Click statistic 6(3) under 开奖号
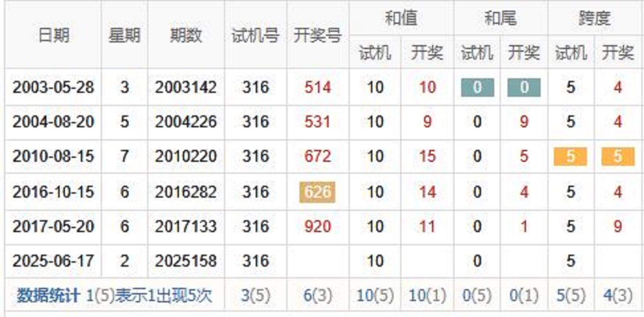 (318, 296)
